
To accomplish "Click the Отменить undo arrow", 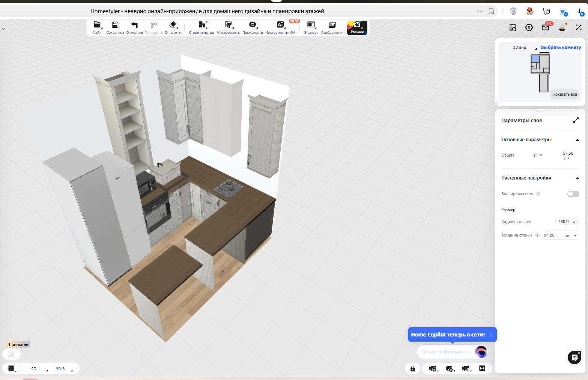I will 134,25.
